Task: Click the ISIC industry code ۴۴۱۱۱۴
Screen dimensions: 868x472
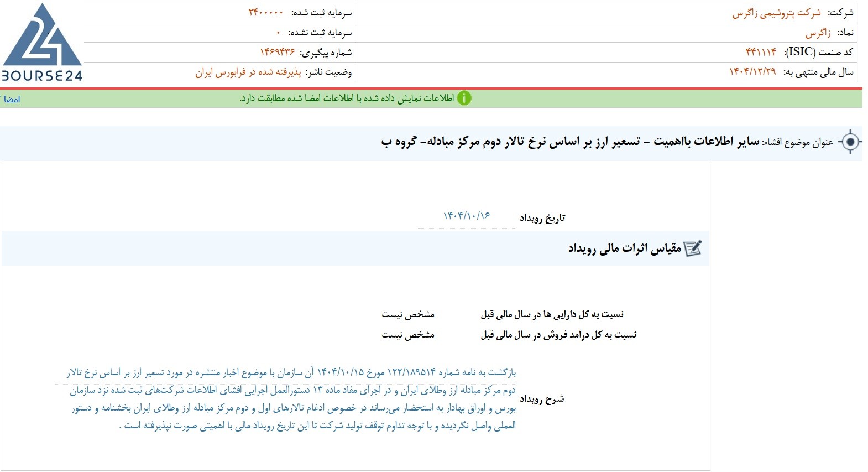Action: point(761,52)
